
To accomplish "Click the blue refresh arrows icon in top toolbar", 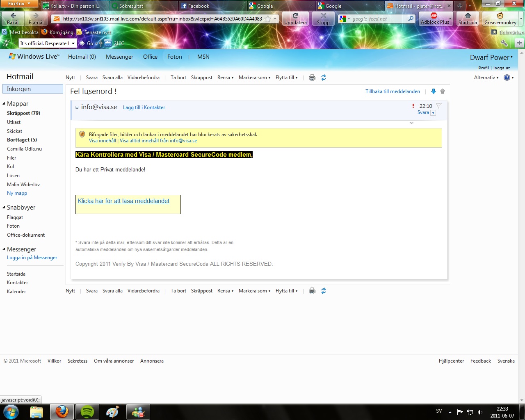I will point(324,78).
